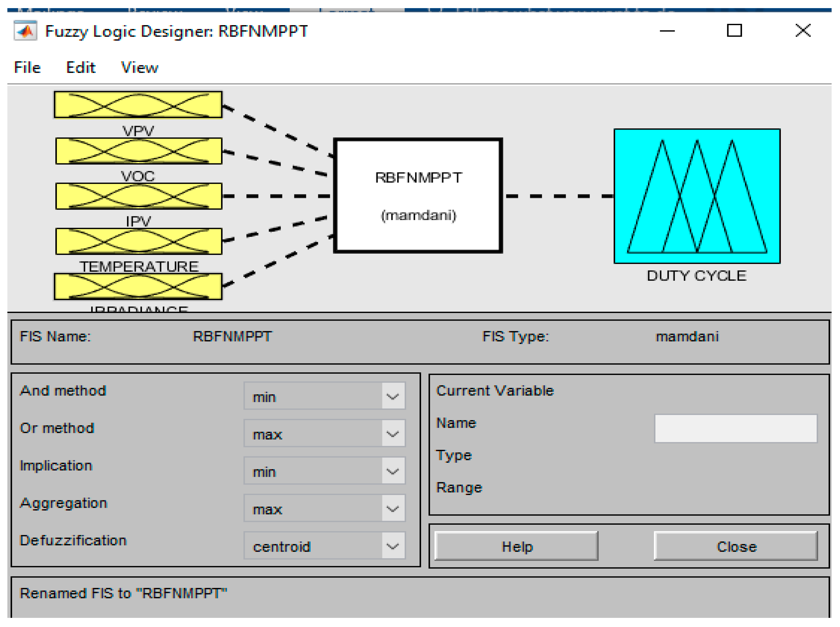
Task: Select the VOC input variable box
Action: [139, 151]
